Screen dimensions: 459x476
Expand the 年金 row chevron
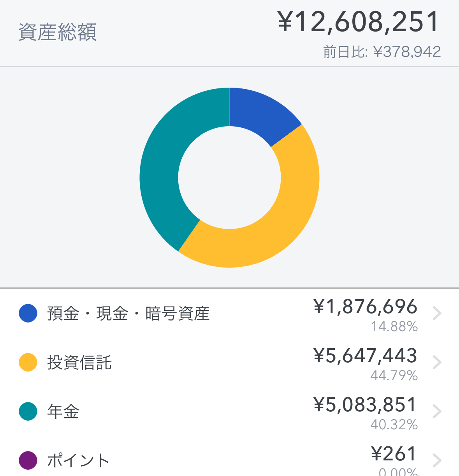coord(437,411)
